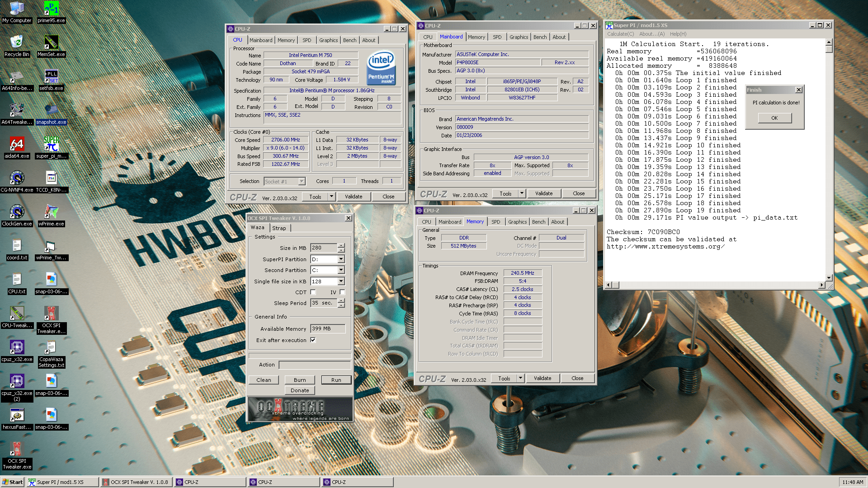
Task: Open the Waza tab in OCX SPI Tweaker
Action: 258,227
